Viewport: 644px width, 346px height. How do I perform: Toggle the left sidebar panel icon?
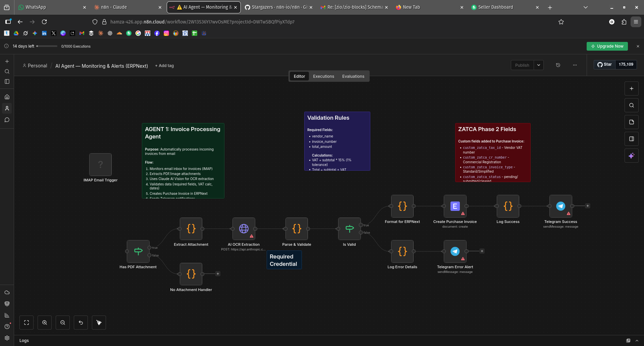click(7, 81)
